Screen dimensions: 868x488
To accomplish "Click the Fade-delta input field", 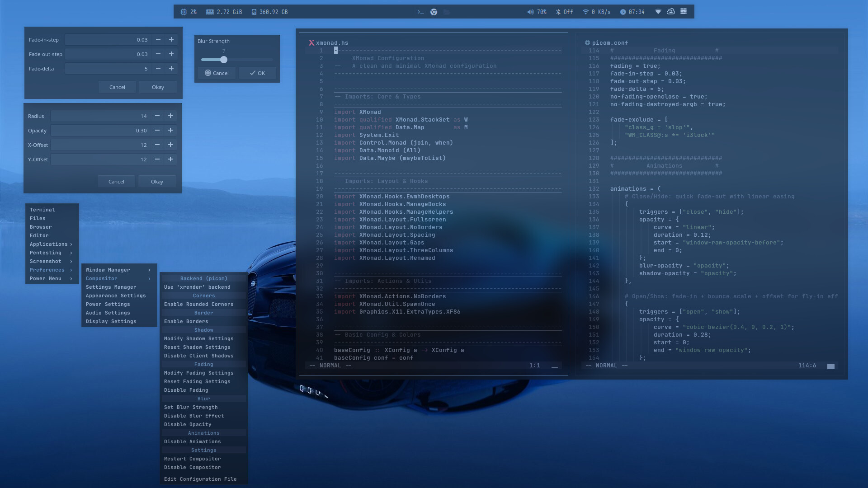I will [108, 69].
